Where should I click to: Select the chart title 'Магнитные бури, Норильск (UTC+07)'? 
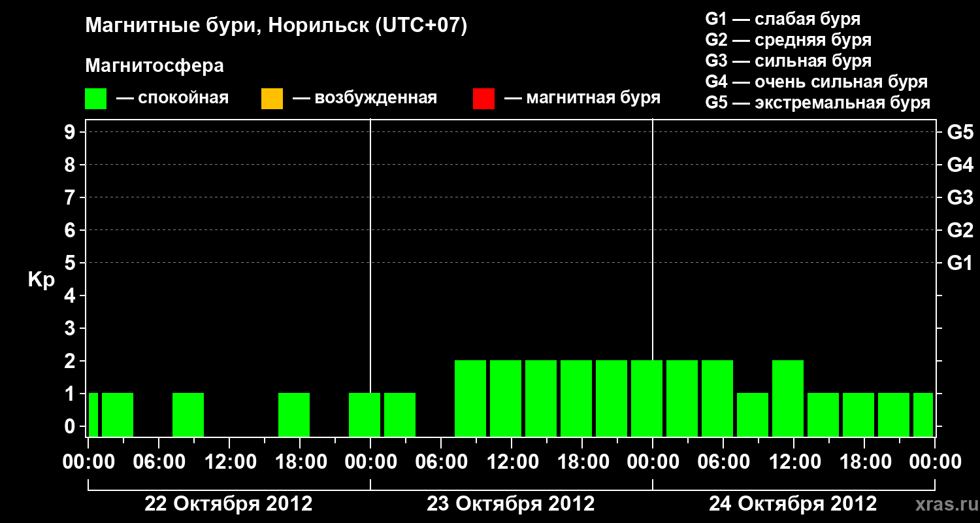(276, 26)
